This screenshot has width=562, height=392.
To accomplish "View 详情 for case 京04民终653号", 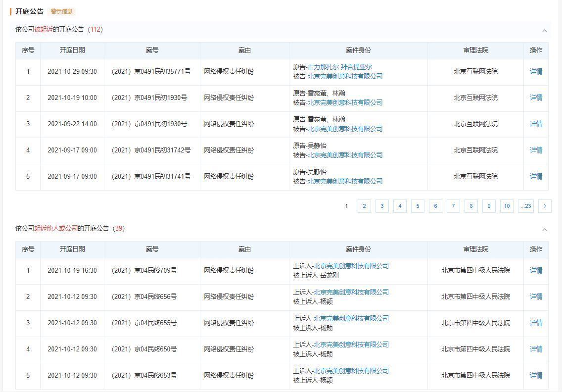I will [536, 375].
